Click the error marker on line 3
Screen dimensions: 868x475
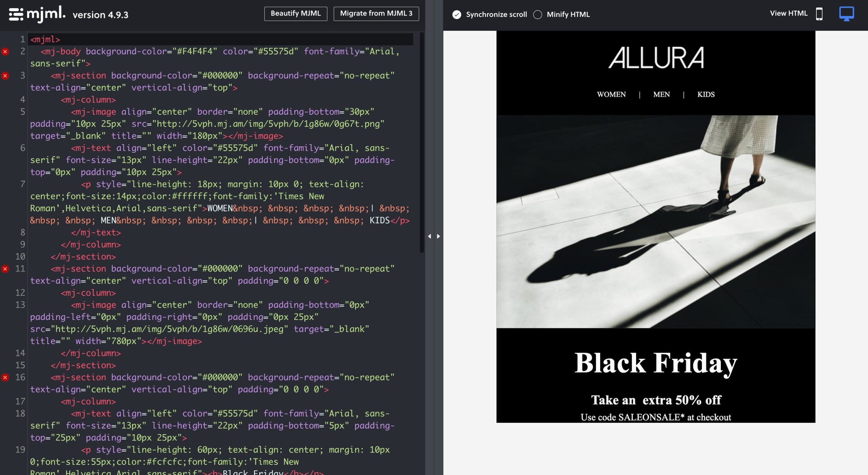(5, 76)
